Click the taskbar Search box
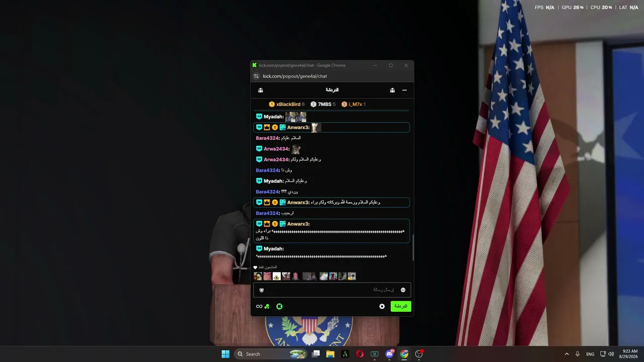This screenshot has width=644, height=362. tap(271, 354)
